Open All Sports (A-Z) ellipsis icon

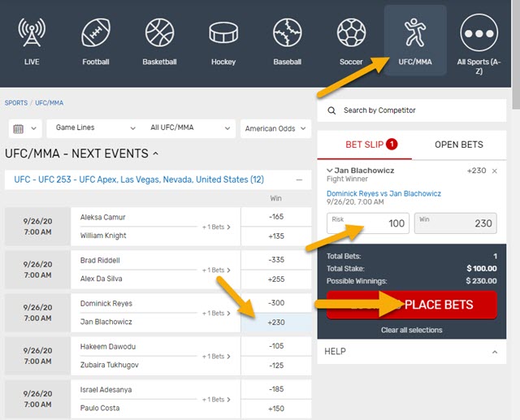(x=479, y=33)
